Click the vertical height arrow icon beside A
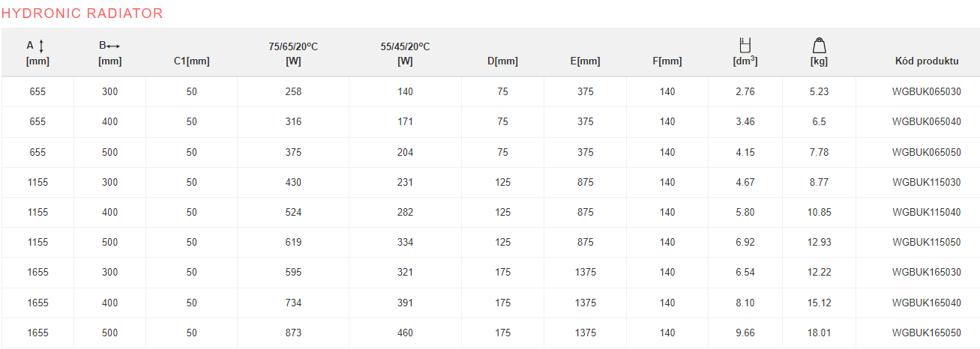Image resolution: width=980 pixels, height=349 pixels. click(x=41, y=46)
